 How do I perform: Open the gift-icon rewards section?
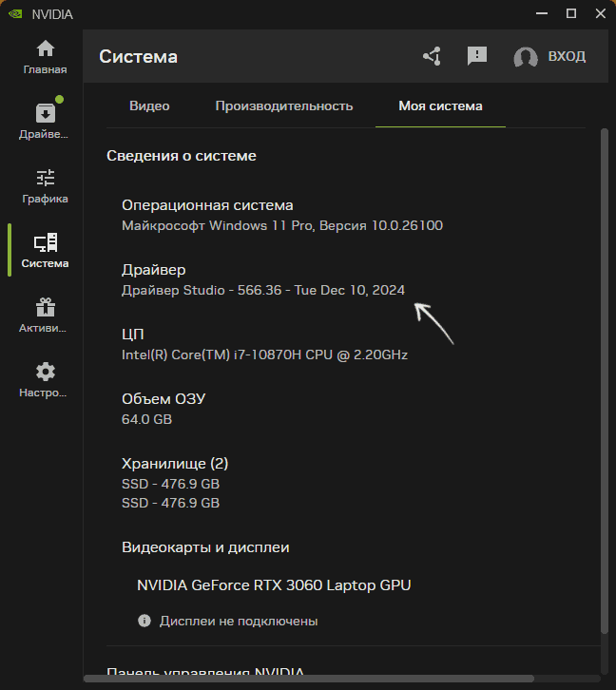45,316
